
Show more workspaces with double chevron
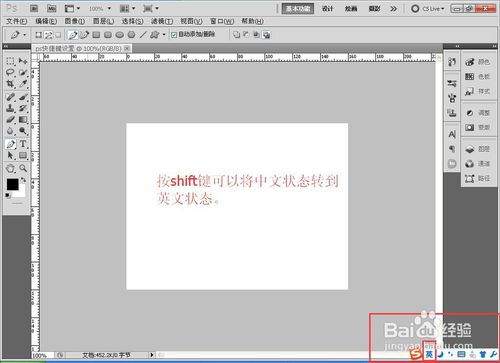[x=394, y=9]
